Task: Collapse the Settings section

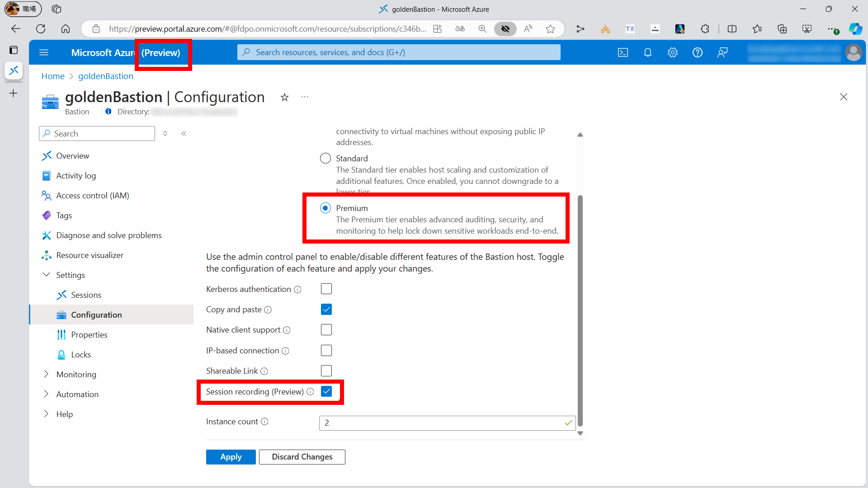Action: point(46,275)
